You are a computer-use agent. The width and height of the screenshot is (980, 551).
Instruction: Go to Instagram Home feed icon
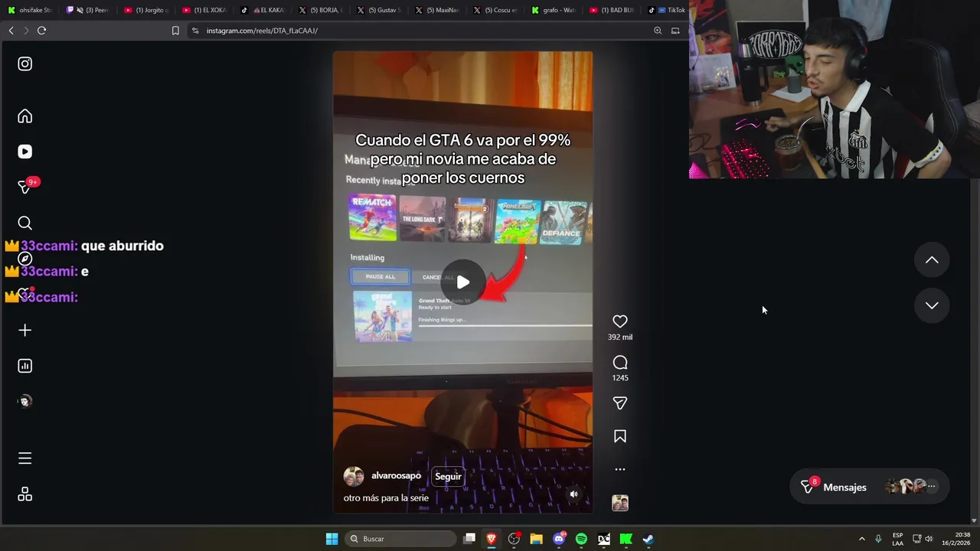(x=25, y=116)
